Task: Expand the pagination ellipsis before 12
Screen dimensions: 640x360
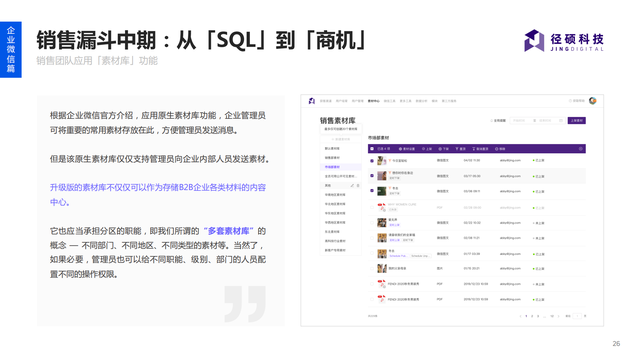Action: click(544, 316)
